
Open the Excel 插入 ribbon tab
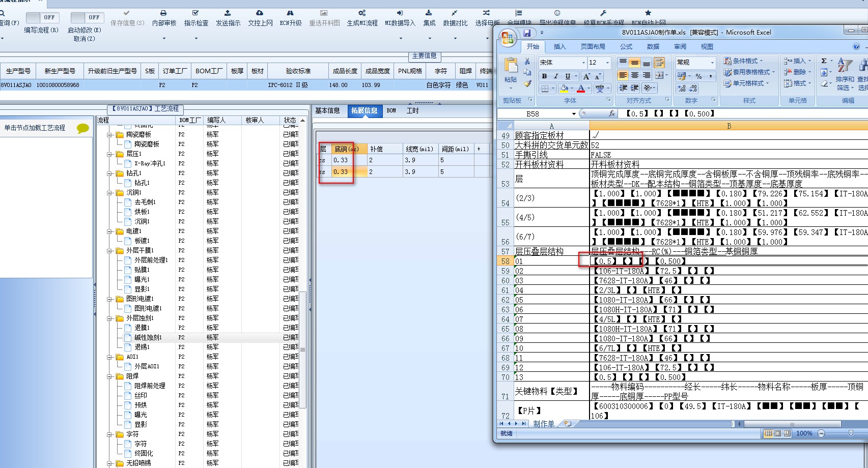559,47
